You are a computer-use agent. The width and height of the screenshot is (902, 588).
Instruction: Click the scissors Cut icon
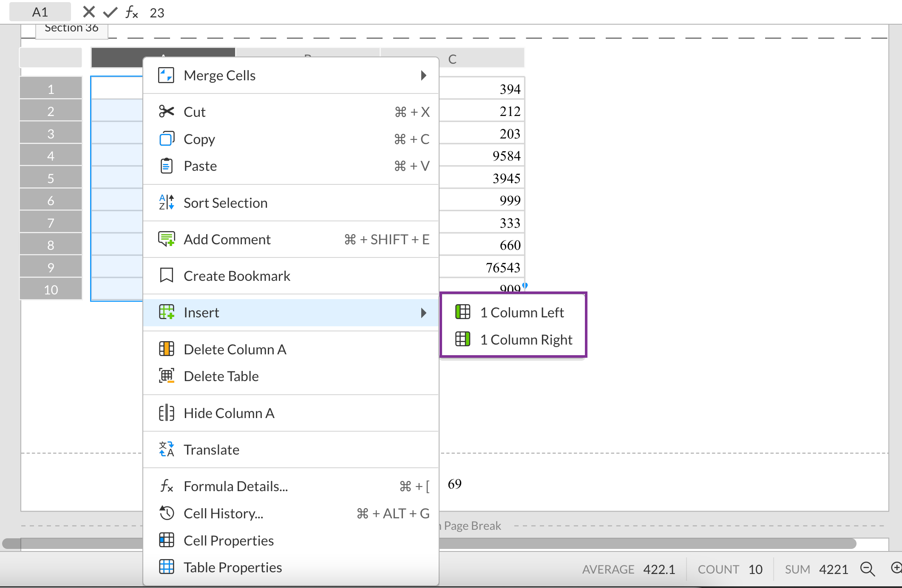pyautogui.click(x=166, y=112)
